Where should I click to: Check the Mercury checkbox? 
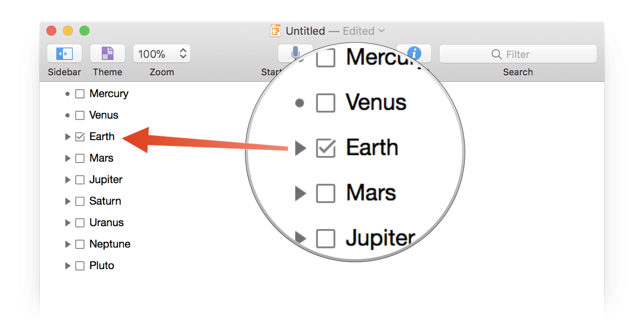tap(80, 94)
